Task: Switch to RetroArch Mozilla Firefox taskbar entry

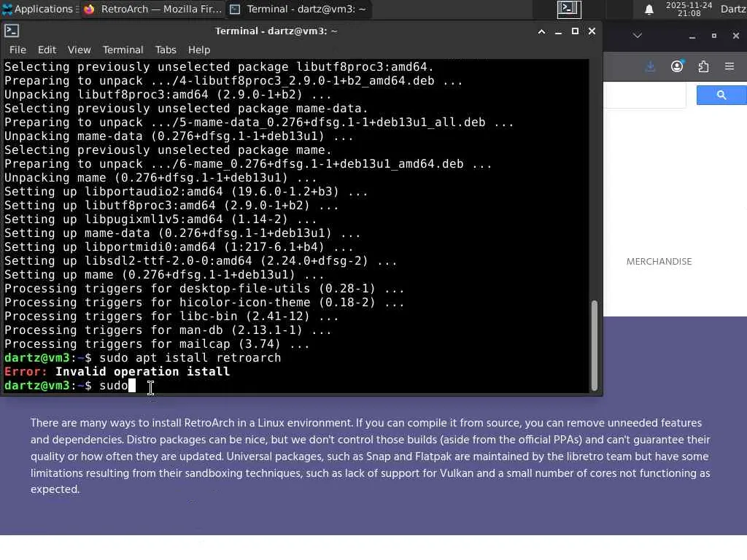Action: pos(153,9)
